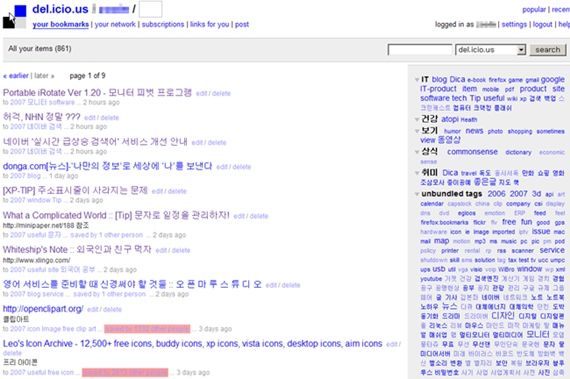570x379 pixels.
Task: Open the subscriptions tab
Action: point(163,24)
